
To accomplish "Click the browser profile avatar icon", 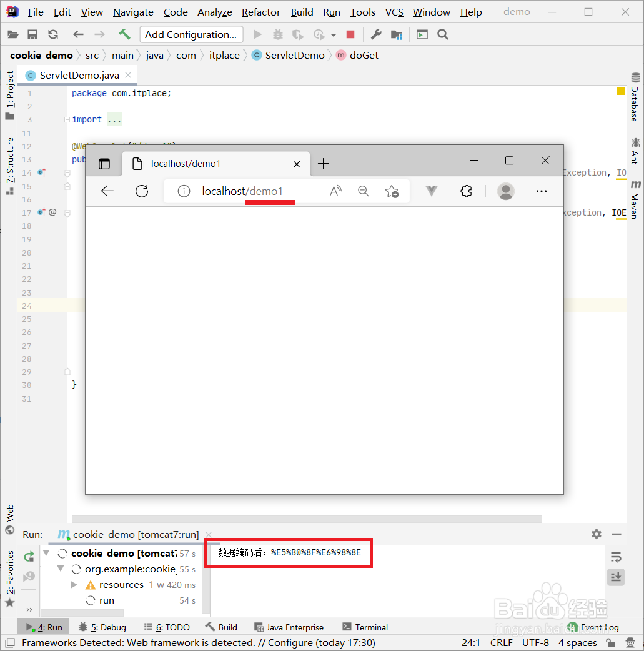I will (x=506, y=191).
